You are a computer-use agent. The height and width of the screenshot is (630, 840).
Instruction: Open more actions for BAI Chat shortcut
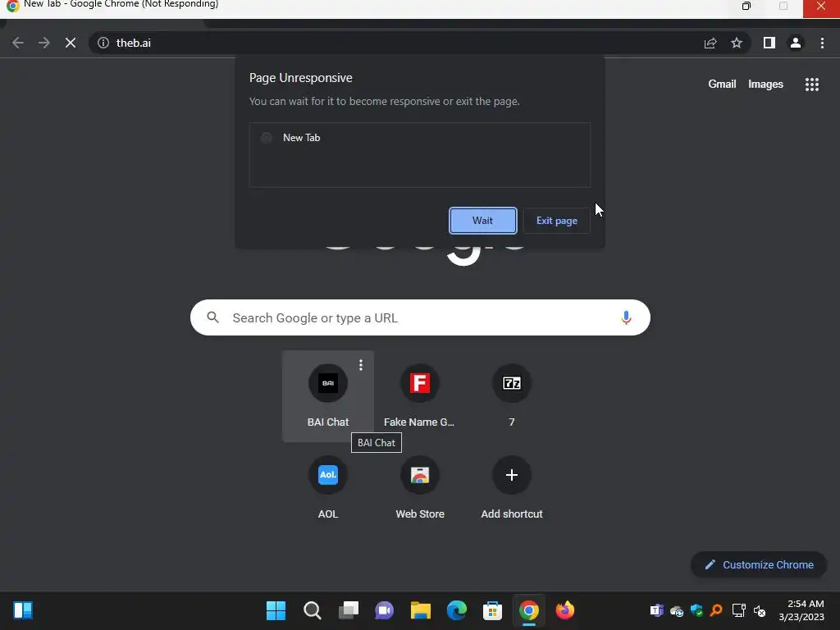[361, 365]
